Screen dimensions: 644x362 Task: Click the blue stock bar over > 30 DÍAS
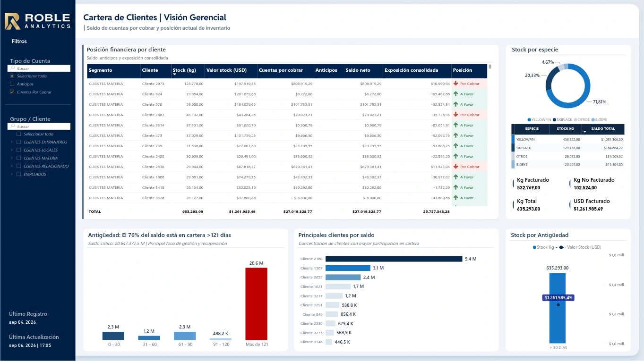click(x=558, y=308)
